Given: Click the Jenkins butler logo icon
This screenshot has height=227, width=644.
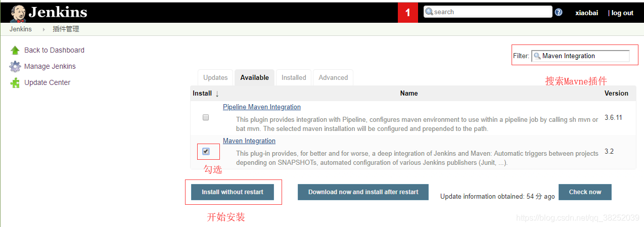Looking at the screenshot, I should 18,13.
